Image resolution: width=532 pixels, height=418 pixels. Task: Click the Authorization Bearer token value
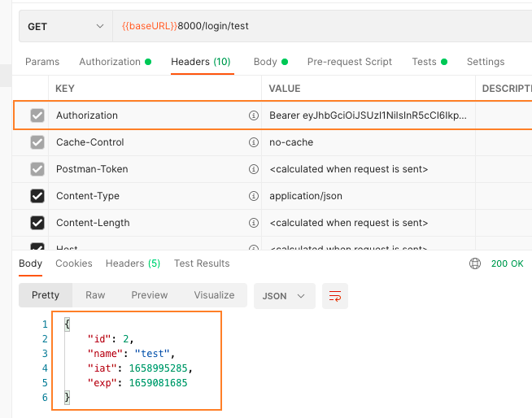click(x=368, y=115)
